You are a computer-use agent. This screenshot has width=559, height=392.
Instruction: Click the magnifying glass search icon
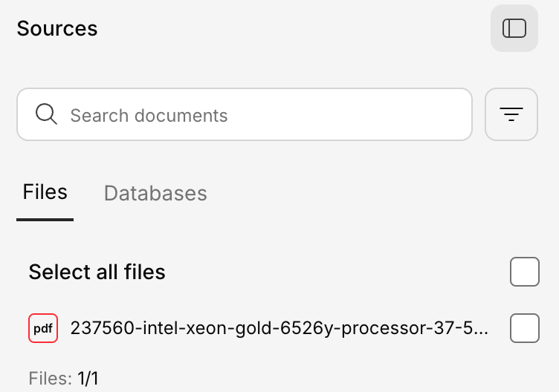(x=46, y=114)
